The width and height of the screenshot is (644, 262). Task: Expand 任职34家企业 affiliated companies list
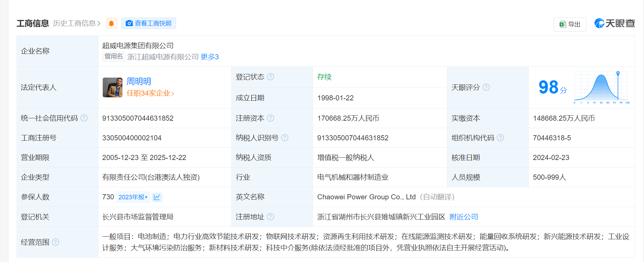coord(150,93)
